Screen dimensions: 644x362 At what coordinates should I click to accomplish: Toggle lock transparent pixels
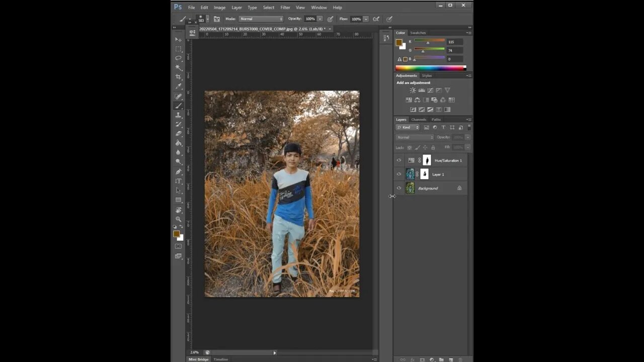409,147
